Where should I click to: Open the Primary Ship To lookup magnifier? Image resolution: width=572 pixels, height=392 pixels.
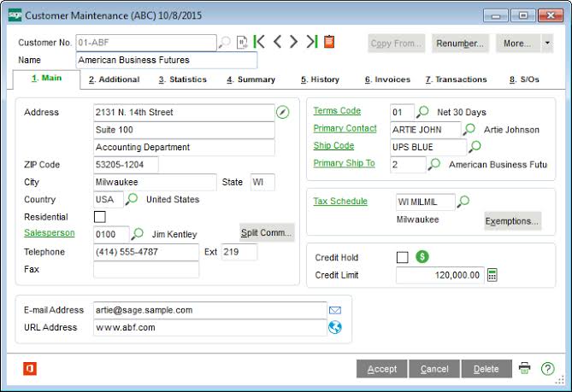coord(434,164)
